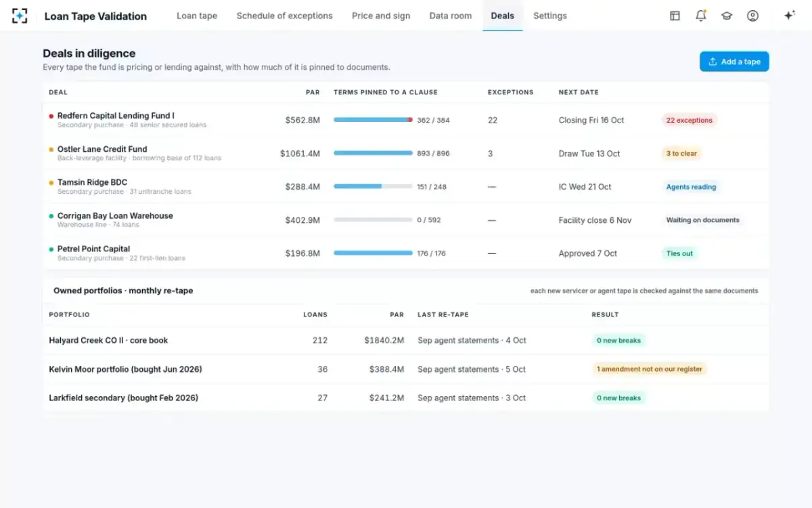Image resolution: width=812 pixels, height=508 pixels.
Task: Click IC Wed 21 Oct date
Action: (x=585, y=187)
